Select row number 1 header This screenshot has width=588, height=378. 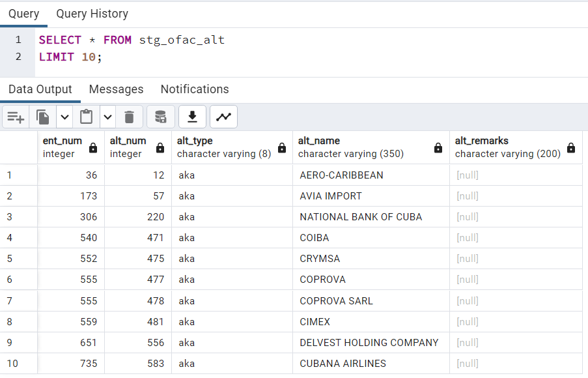pos(18,175)
